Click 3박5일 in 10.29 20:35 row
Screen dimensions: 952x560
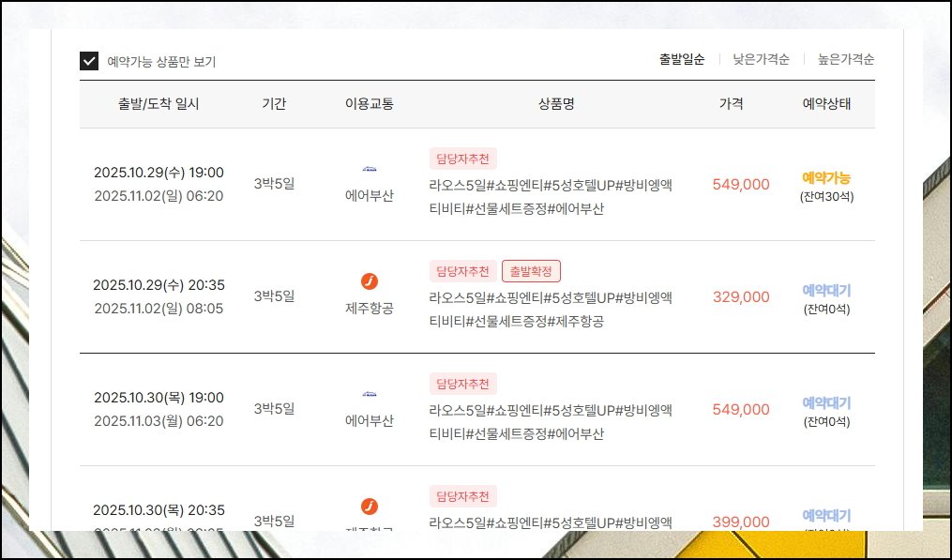274,296
